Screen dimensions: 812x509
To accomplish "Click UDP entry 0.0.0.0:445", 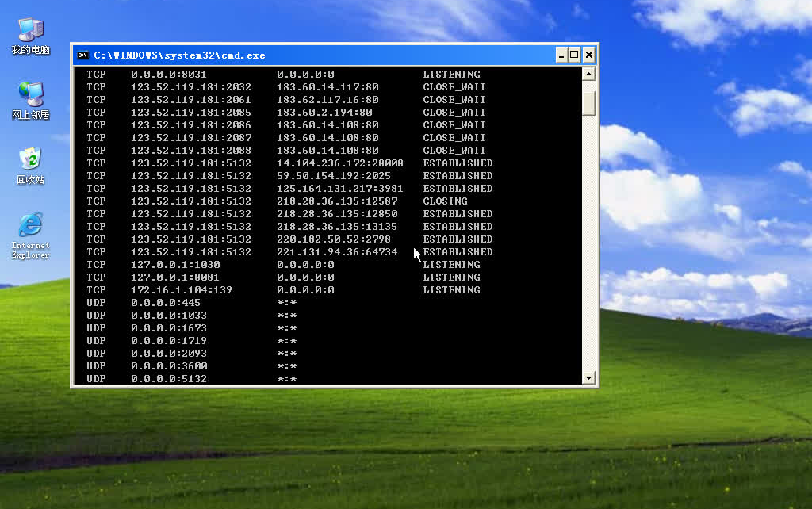I will (165, 302).
